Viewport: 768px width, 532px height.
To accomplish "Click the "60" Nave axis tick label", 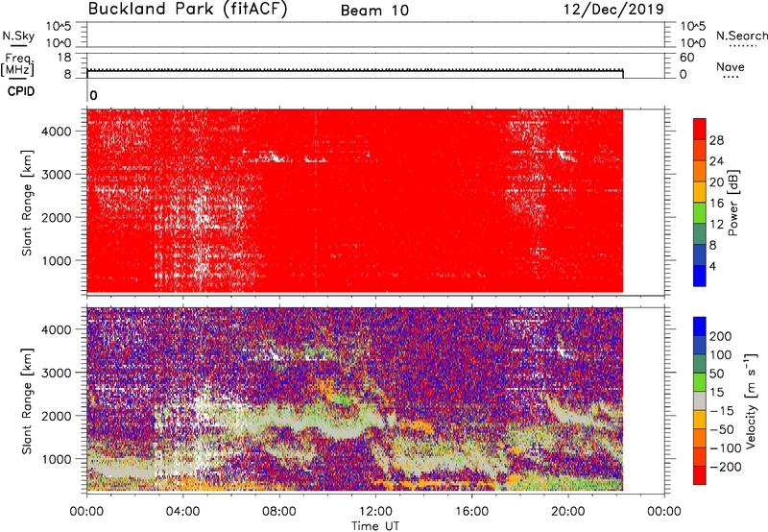I will point(686,58).
